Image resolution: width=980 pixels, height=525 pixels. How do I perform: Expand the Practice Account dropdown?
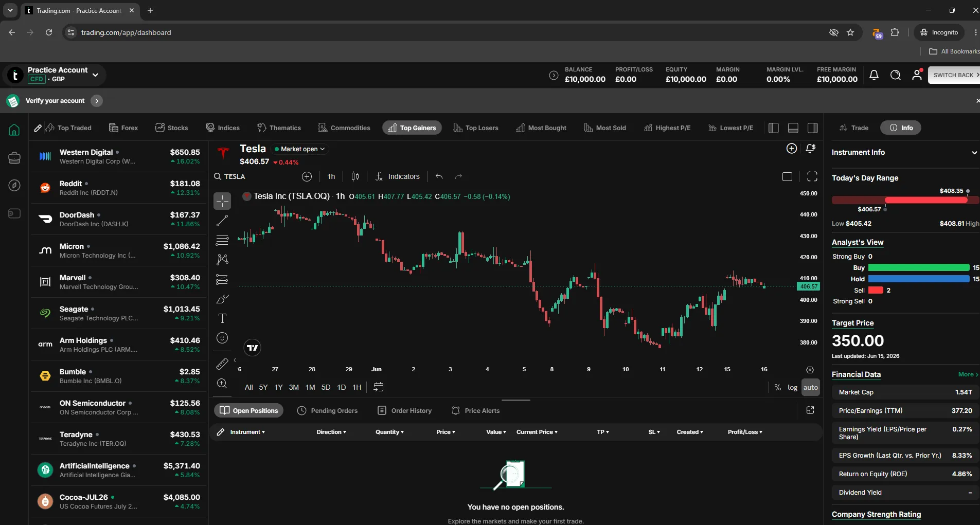pos(95,75)
